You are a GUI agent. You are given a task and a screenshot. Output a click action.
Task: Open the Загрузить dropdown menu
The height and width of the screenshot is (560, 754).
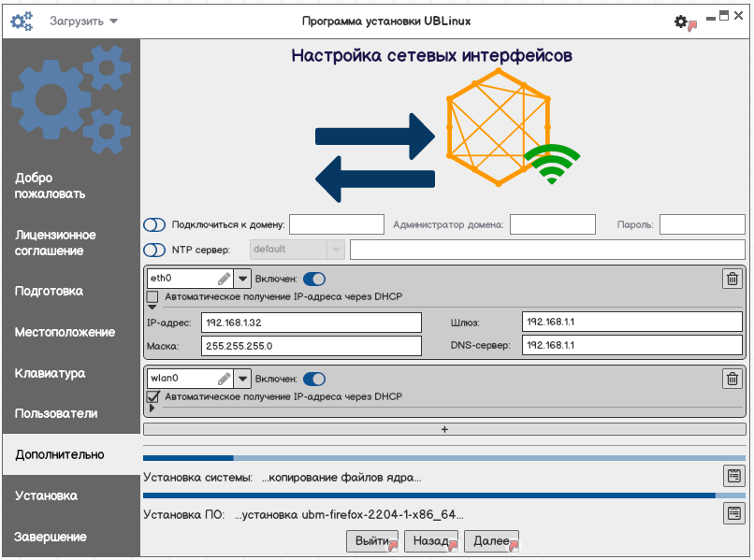83,22
